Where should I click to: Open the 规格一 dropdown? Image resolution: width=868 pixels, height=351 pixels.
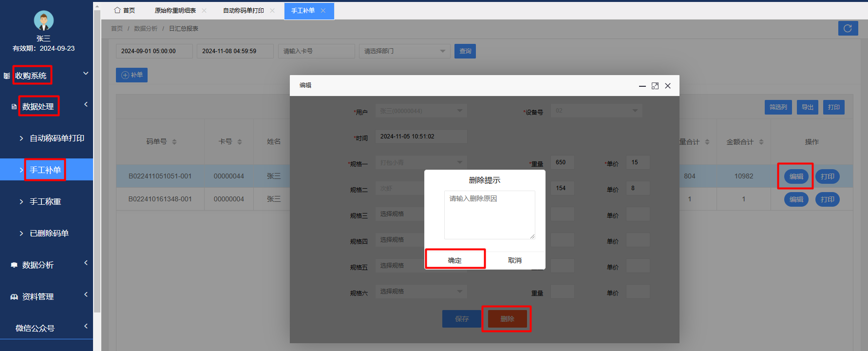pos(421,162)
